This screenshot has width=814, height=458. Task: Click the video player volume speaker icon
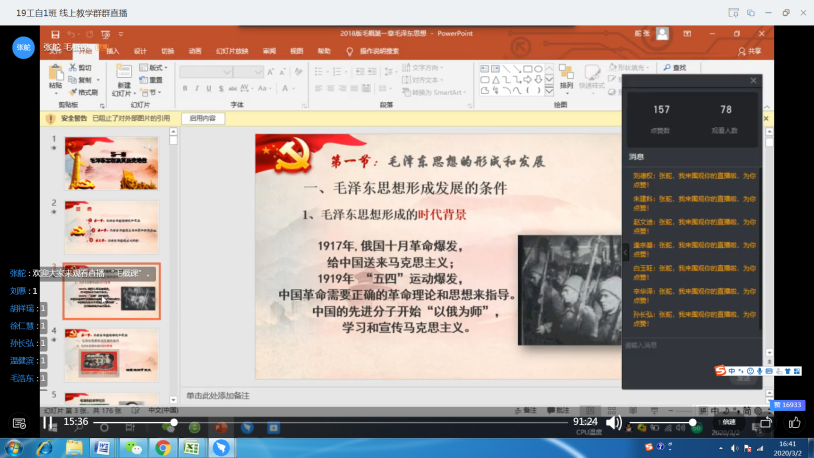coord(614,422)
